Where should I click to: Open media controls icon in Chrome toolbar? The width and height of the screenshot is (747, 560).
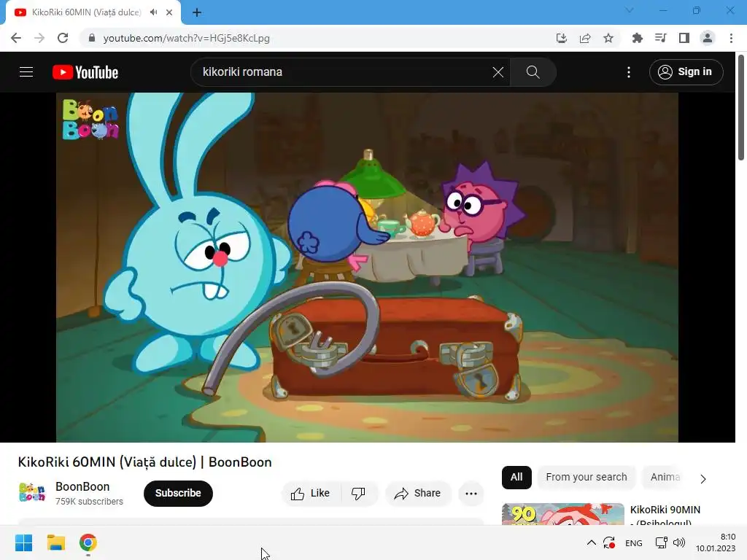point(660,38)
